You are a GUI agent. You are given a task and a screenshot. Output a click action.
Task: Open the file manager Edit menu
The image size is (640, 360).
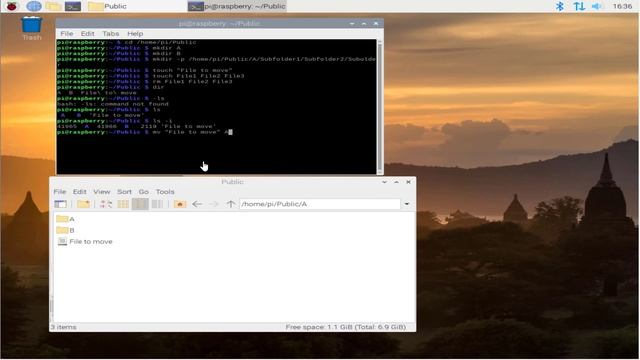[80, 191]
